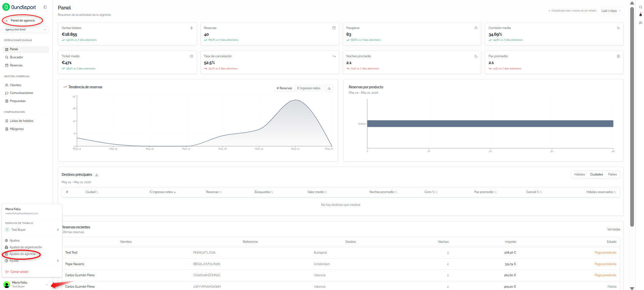The height and width of the screenshot is (290, 644).
Task: Download the Tendencia de reservas chart
Action: tap(329, 88)
